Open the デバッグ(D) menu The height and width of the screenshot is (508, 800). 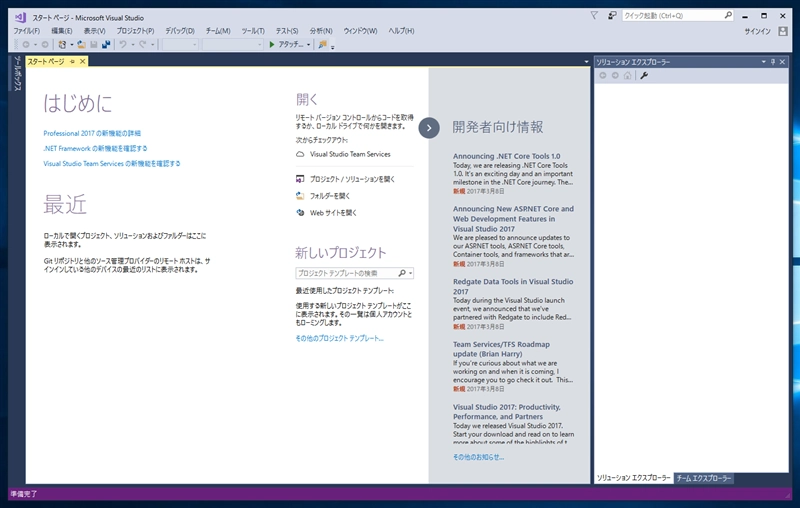pos(180,31)
